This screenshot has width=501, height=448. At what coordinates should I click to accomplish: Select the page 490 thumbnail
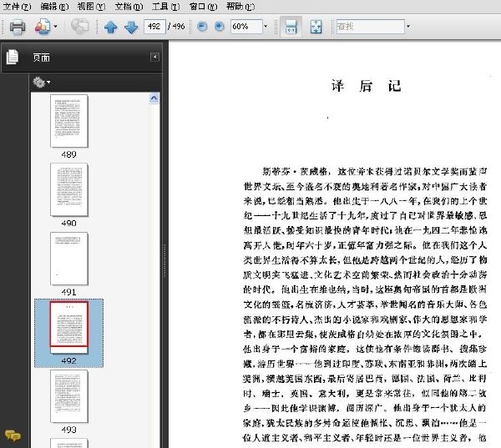[69, 189]
